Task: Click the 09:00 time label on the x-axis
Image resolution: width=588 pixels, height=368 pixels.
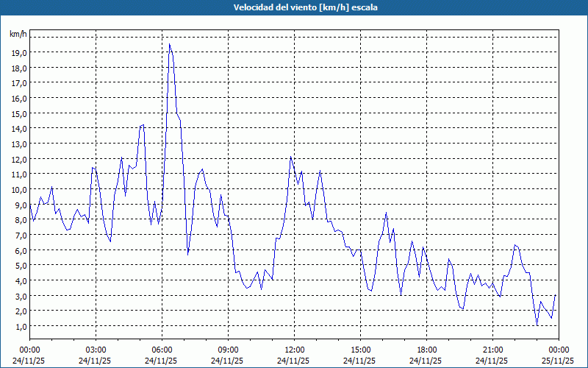Action: point(228,350)
